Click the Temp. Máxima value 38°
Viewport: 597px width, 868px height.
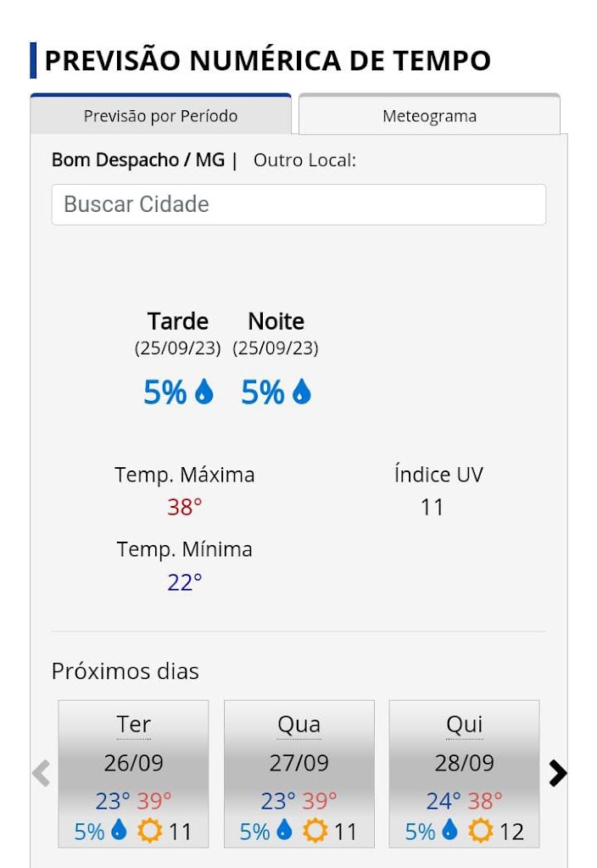pos(185,508)
